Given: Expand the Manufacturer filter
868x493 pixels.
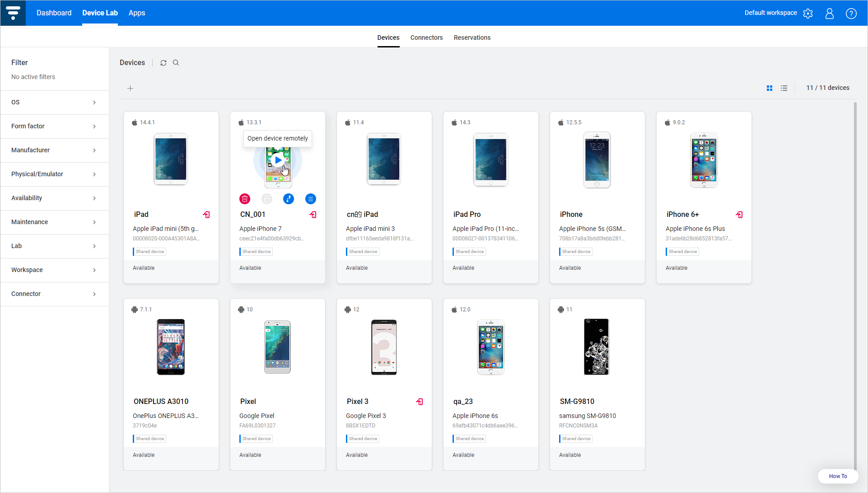Looking at the screenshot, I should [x=54, y=150].
